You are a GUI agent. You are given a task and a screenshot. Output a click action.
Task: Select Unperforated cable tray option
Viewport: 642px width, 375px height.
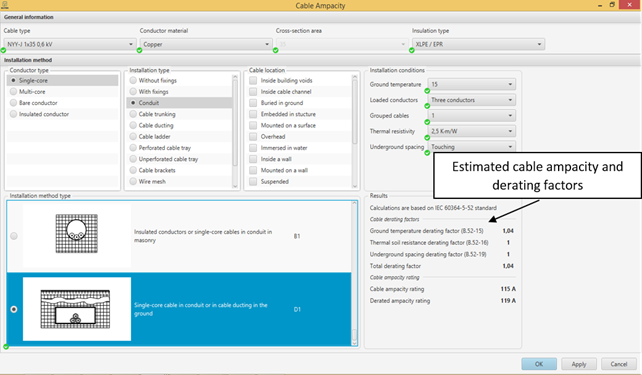(133, 159)
